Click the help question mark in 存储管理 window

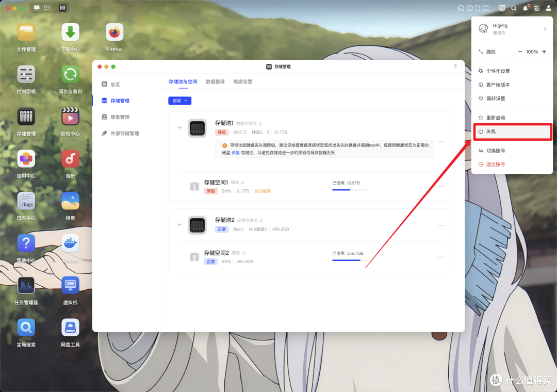point(455,67)
